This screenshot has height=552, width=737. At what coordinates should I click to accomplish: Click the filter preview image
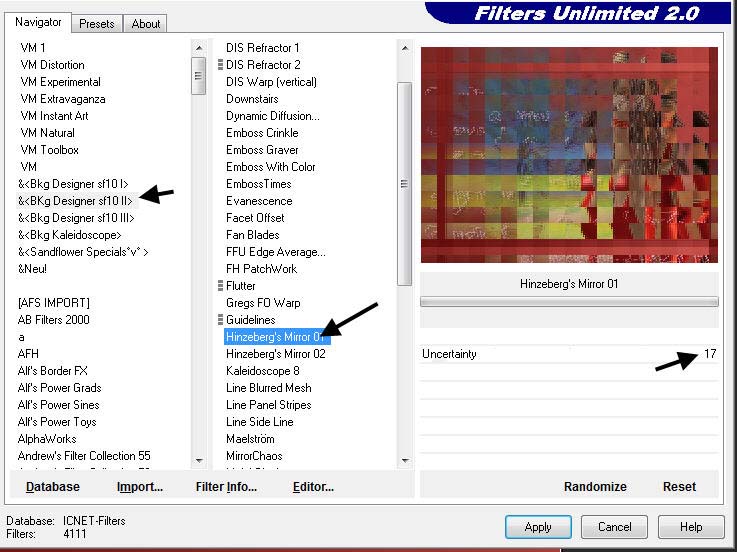tap(569, 155)
